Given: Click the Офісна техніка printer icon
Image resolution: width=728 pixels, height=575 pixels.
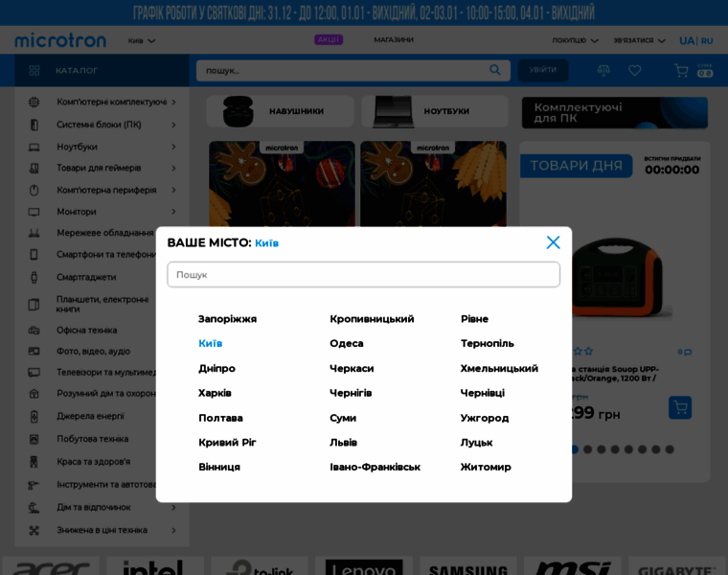Looking at the screenshot, I should [x=34, y=331].
